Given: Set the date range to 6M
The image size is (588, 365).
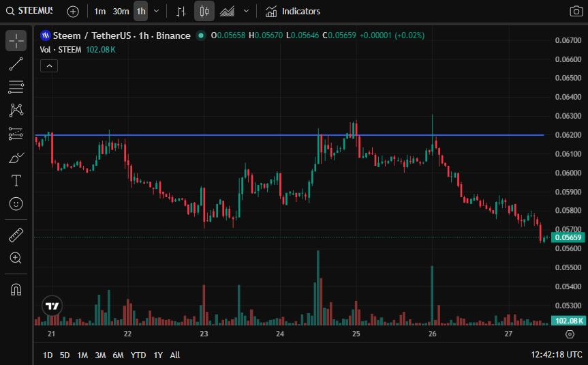Looking at the screenshot, I should [118, 355].
